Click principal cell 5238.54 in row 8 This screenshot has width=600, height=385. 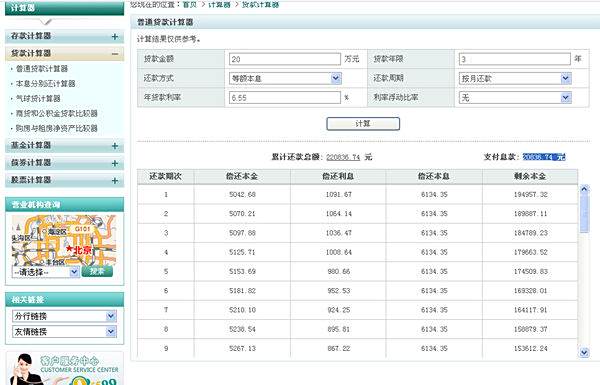(x=242, y=329)
